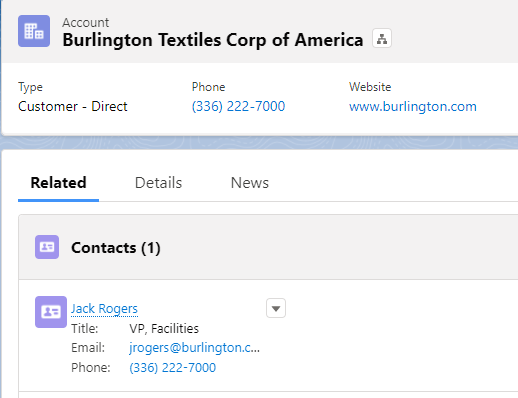This screenshot has height=398, width=518.
Task: Click the Account building icon
Action: pos(34,31)
